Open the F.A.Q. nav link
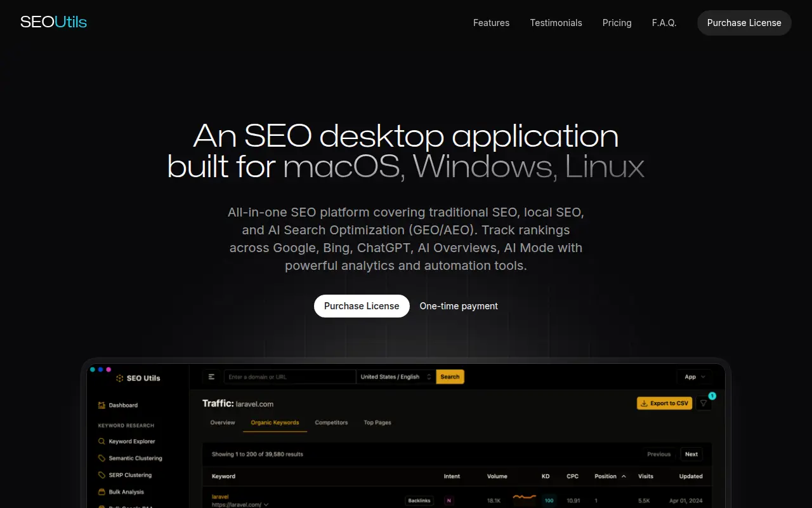This screenshot has width=812, height=508. pyautogui.click(x=664, y=23)
